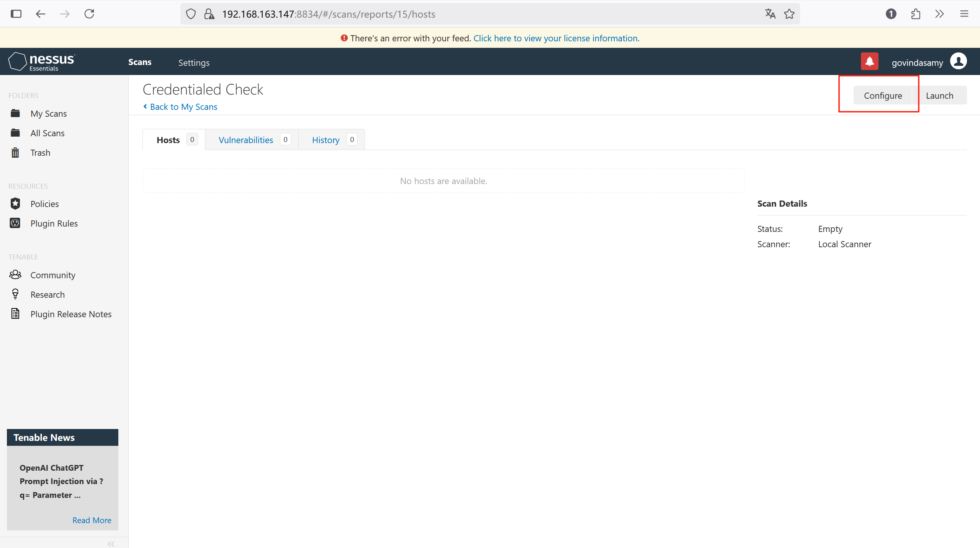Click the numbered extension badge icon
This screenshot has width=980, height=548.
(x=891, y=14)
